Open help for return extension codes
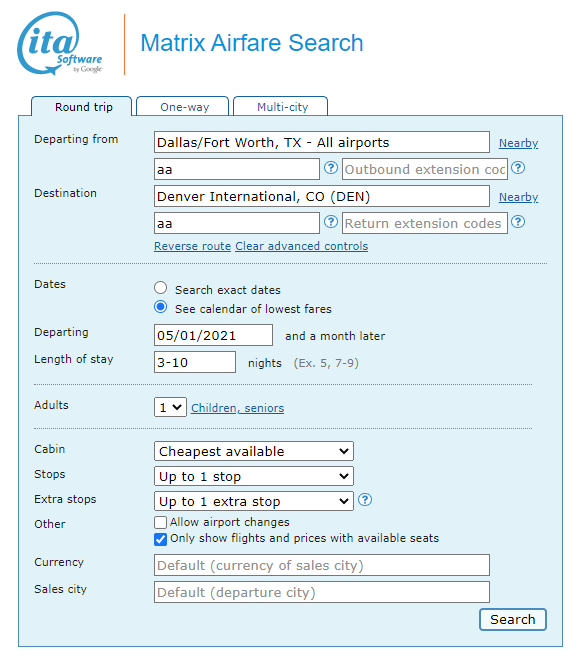The image size is (578, 662). 518,222
